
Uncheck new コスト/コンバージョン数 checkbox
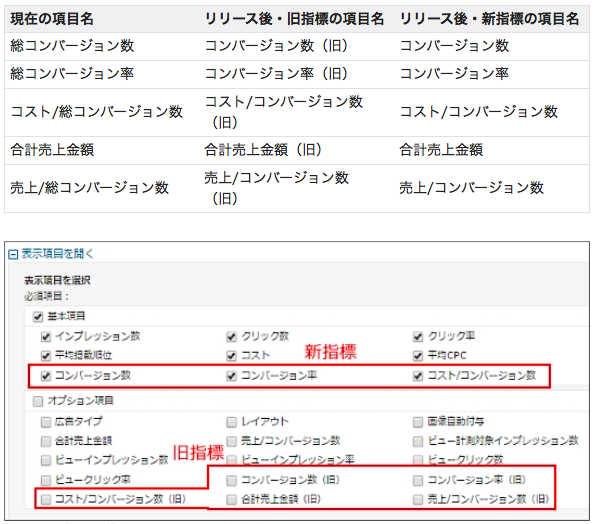pyautogui.click(x=418, y=376)
